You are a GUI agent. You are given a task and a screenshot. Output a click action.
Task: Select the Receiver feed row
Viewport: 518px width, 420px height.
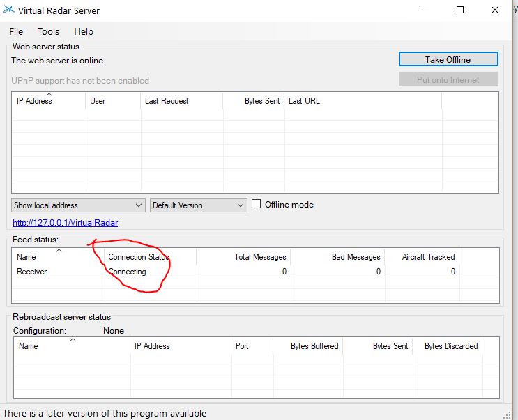pyautogui.click(x=255, y=272)
